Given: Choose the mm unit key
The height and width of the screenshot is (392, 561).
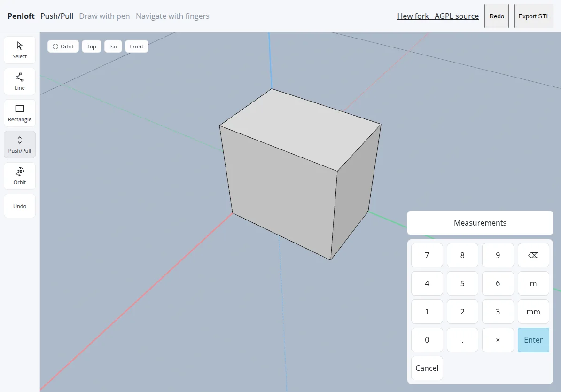Looking at the screenshot, I should pos(533,312).
